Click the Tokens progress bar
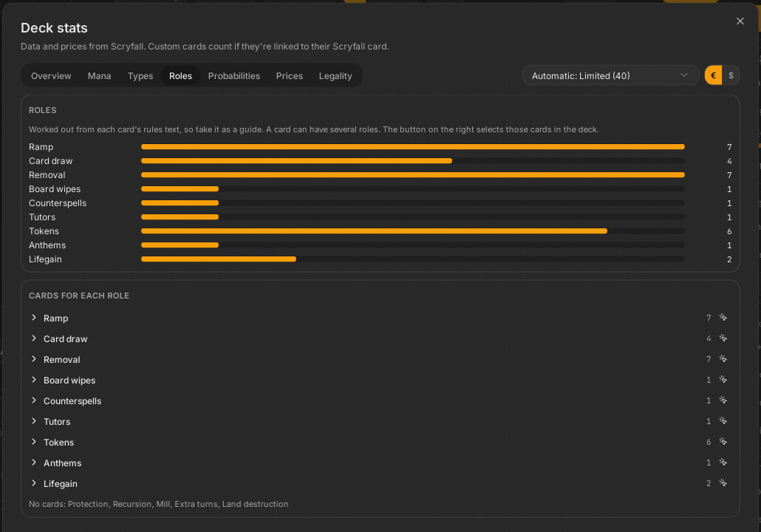The image size is (761, 532). (412, 231)
